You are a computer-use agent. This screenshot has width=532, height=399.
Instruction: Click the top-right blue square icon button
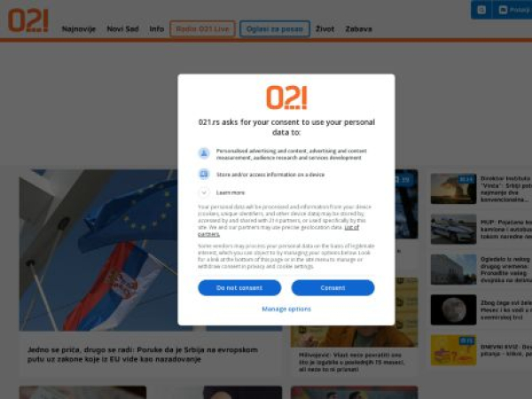[x=481, y=10]
